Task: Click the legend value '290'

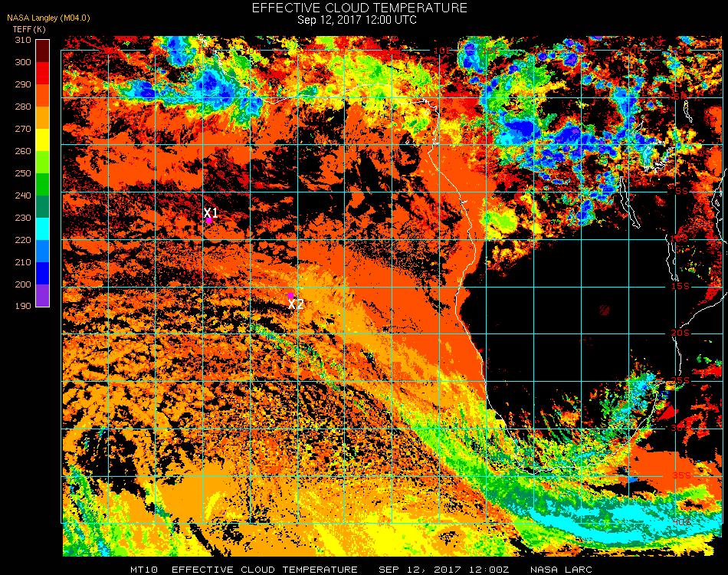Action: click(x=23, y=84)
